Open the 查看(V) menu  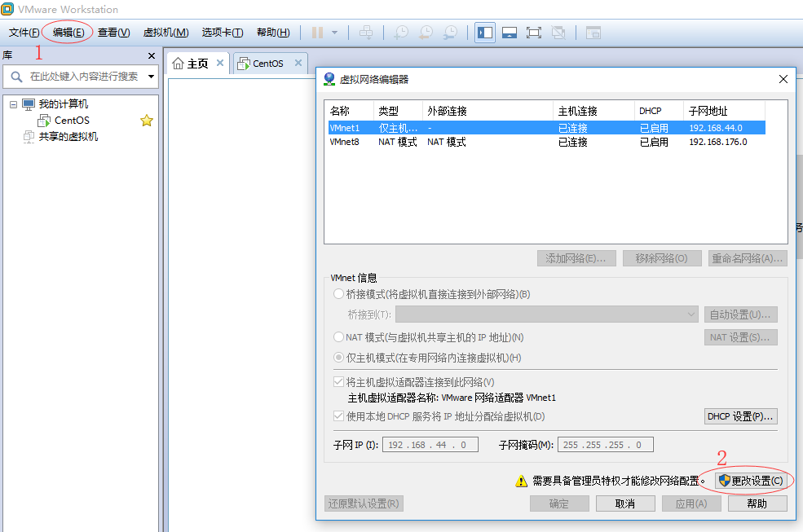point(113,33)
